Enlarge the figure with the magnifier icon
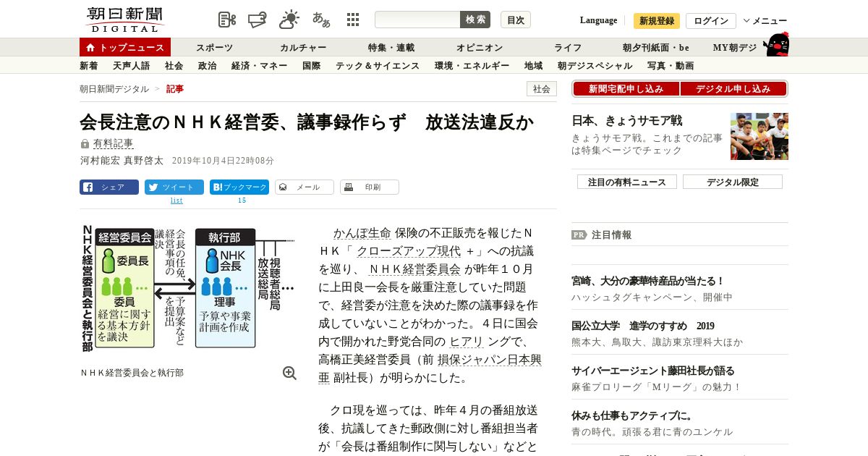The width and height of the screenshot is (868, 456). (289, 373)
